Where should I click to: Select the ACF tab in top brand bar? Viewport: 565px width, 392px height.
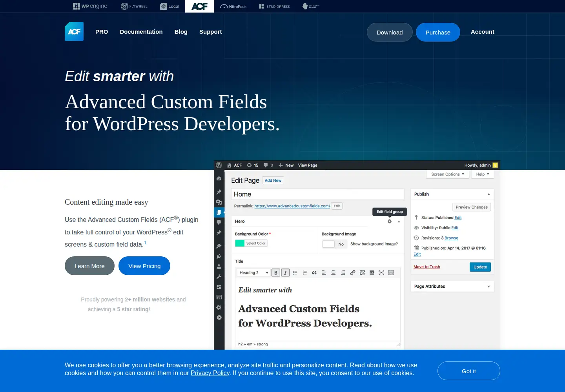199,6
